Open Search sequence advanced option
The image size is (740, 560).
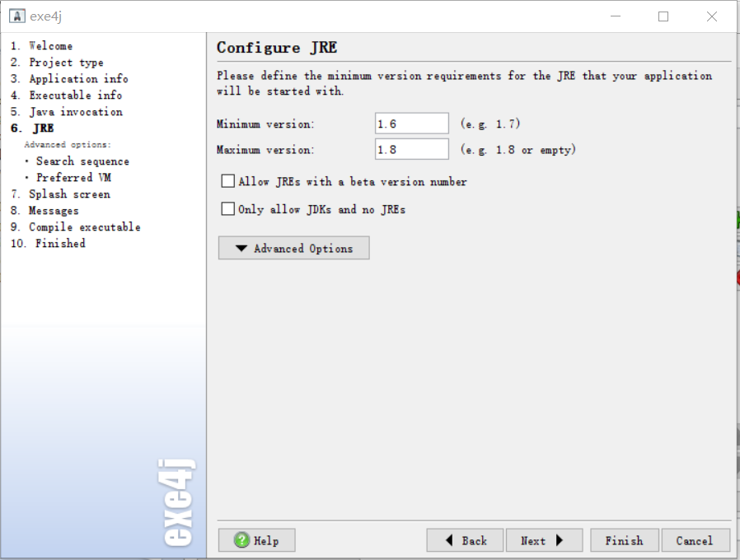pos(82,161)
